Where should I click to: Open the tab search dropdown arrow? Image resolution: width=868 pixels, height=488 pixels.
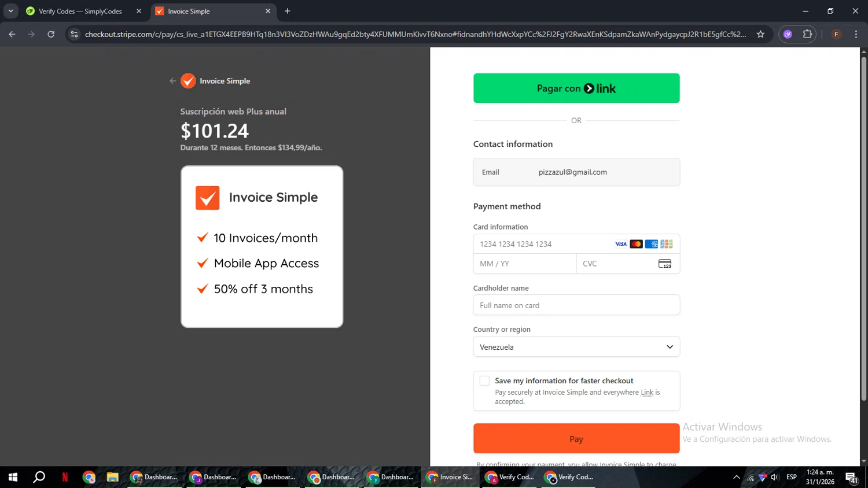(x=10, y=11)
